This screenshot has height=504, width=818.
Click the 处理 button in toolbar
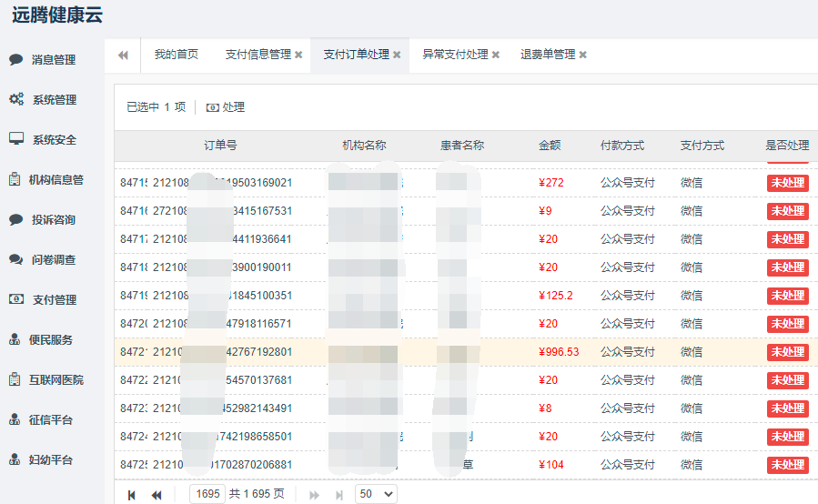226,107
